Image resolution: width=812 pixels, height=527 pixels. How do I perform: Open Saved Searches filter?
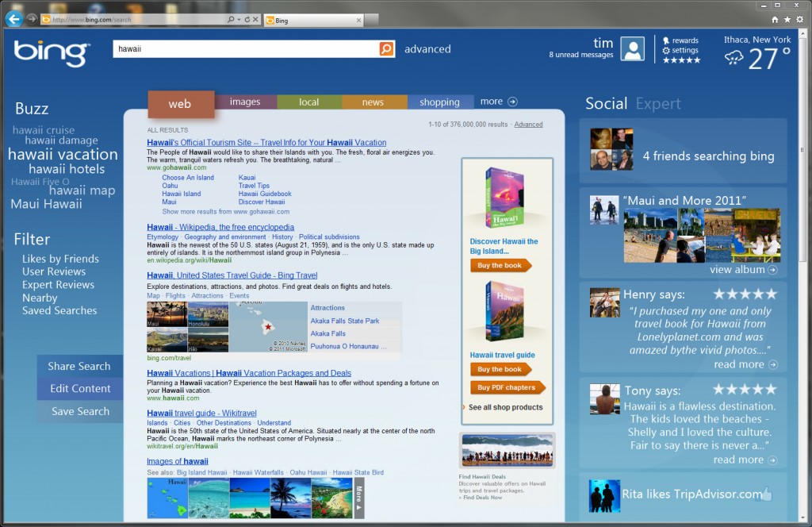click(59, 310)
